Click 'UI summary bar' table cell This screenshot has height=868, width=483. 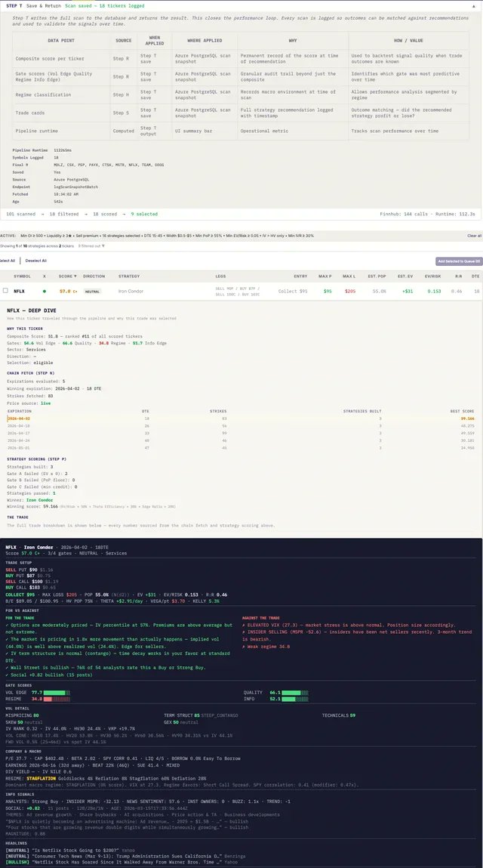click(205, 131)
